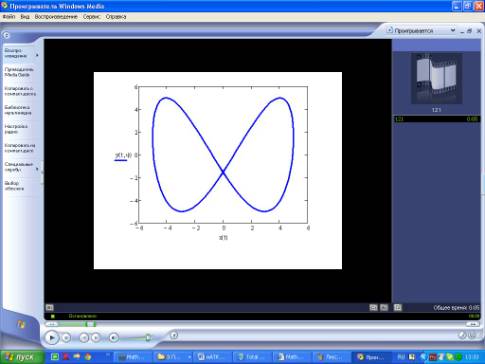
Task: Open the video settings icon under the video
Action: click(x=49, y=307)
